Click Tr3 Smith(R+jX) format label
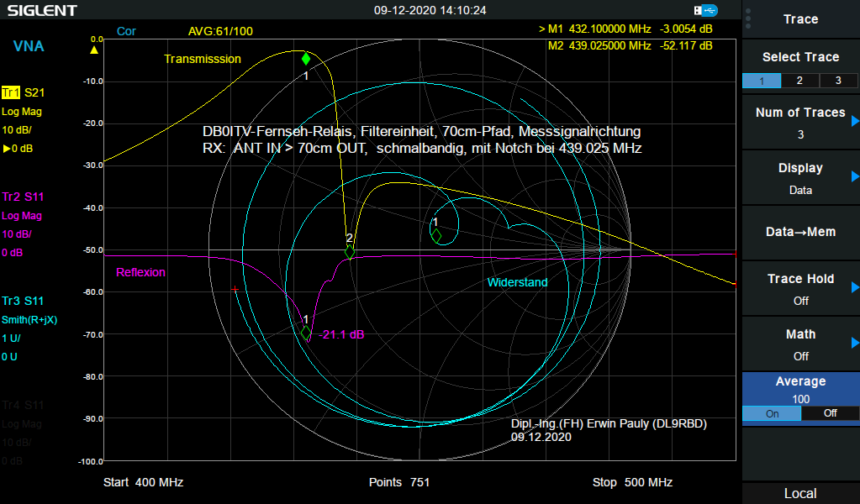 click(x=29, y=320)
